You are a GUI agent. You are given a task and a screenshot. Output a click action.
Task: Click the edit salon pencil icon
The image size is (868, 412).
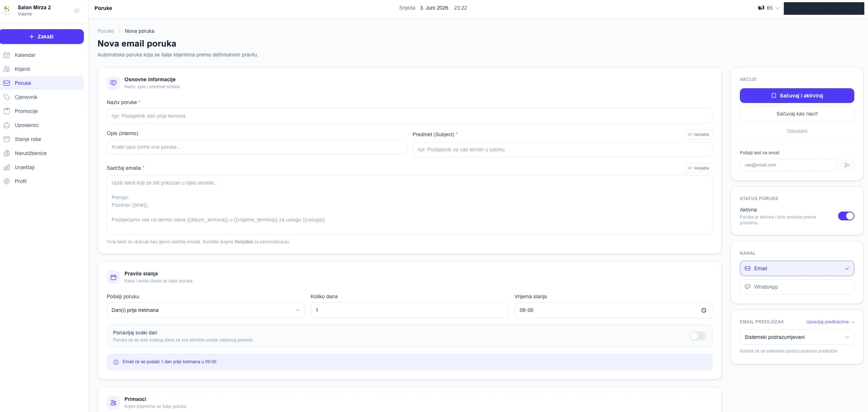(77, 11)
